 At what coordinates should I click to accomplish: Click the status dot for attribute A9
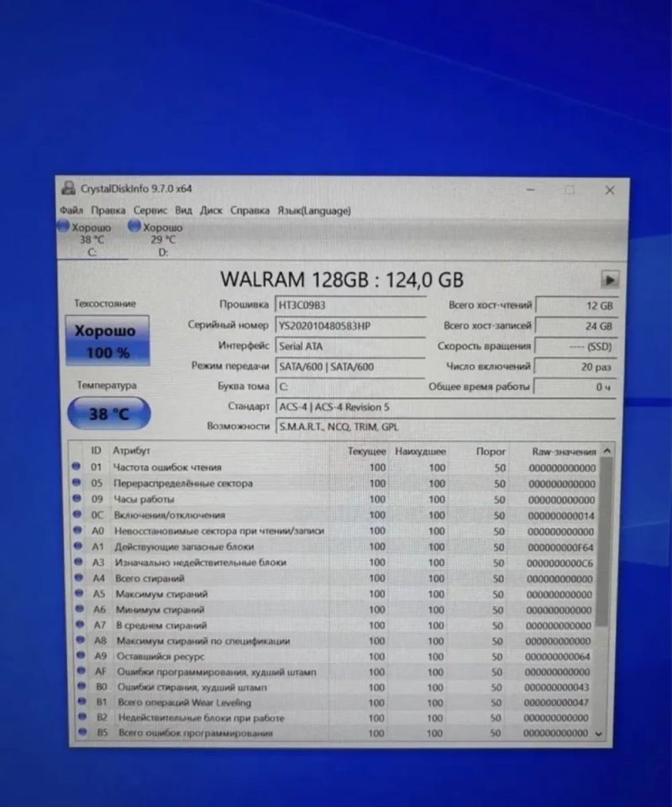(81, 655)
